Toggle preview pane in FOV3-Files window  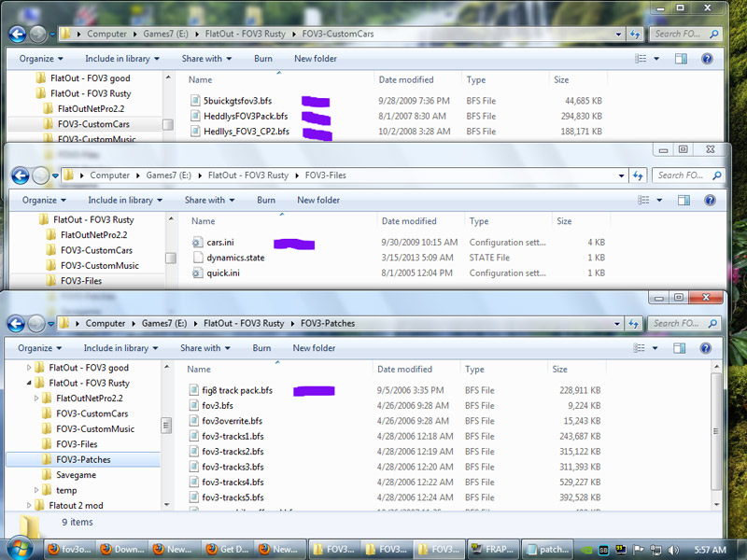pyautogui.click(x=684, y=200)
